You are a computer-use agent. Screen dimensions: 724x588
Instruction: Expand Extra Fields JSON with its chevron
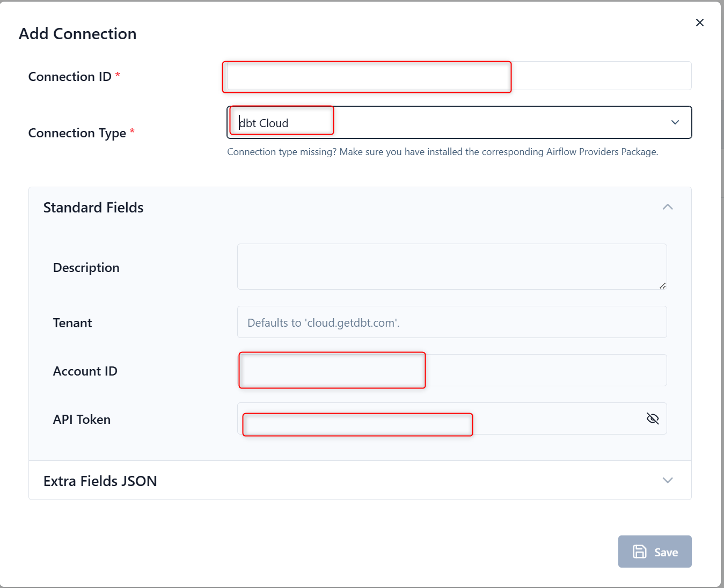coord(668,480)
